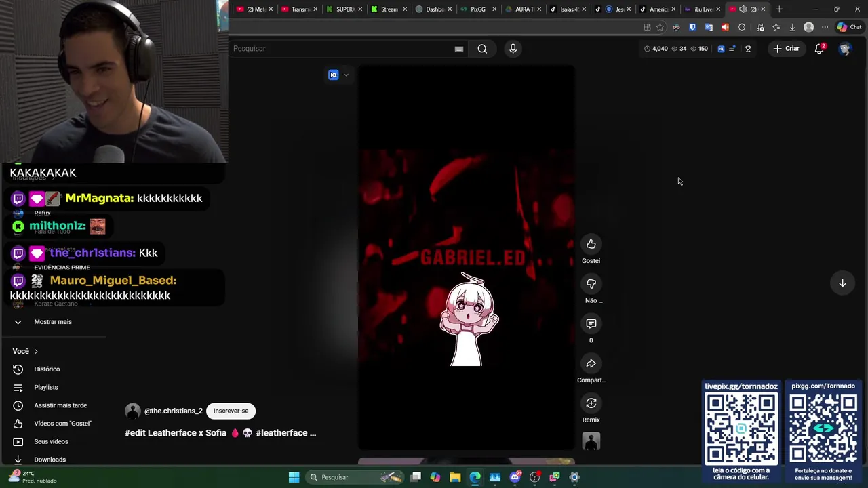Bookmark page with star icon

tap(660, 27)
